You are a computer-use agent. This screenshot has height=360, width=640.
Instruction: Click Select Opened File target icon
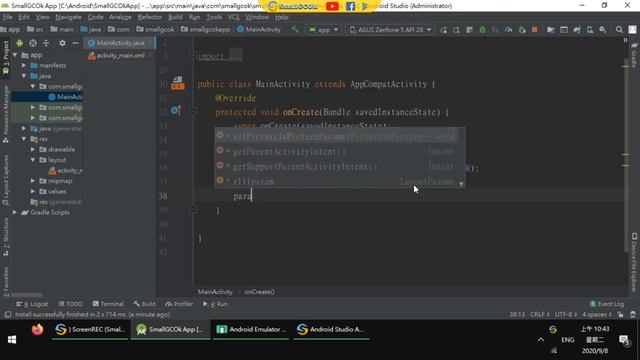33,43
